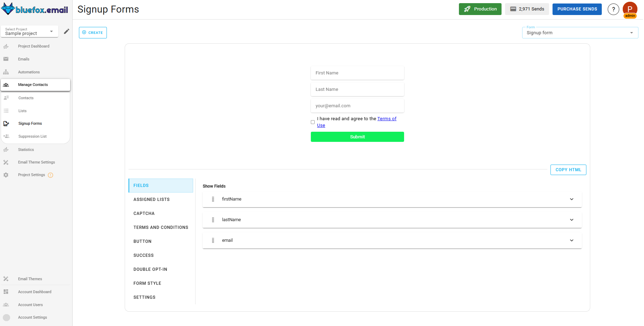Open the Automations section icon

pyautogui.click(x=6, y=72)
